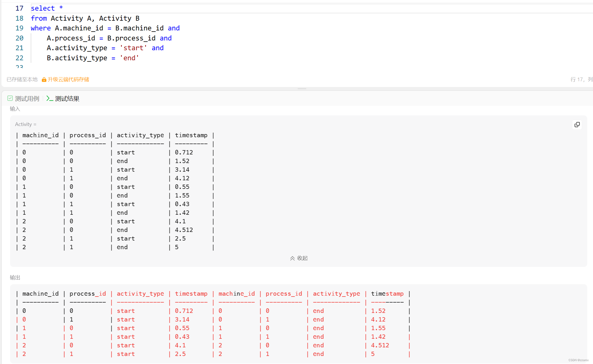Expand the Activity input data section
Screen dimensions: 593x364
point(299,258)
